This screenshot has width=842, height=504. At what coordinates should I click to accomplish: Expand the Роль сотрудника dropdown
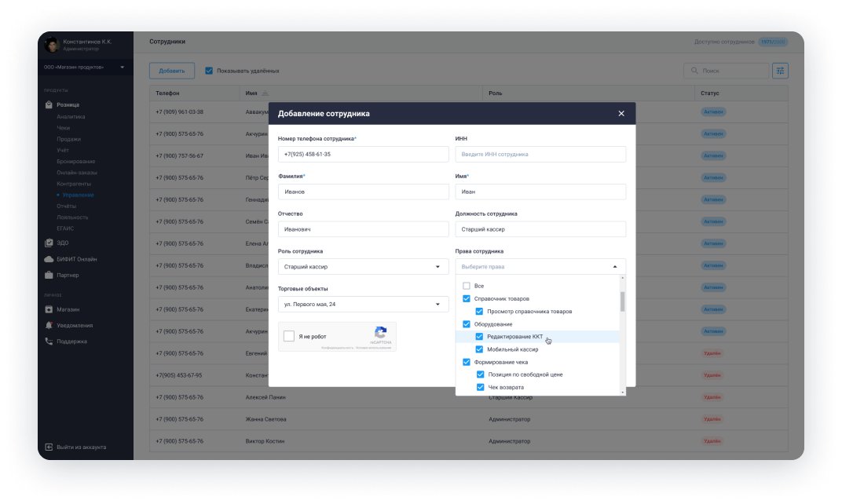coord(363,267)
